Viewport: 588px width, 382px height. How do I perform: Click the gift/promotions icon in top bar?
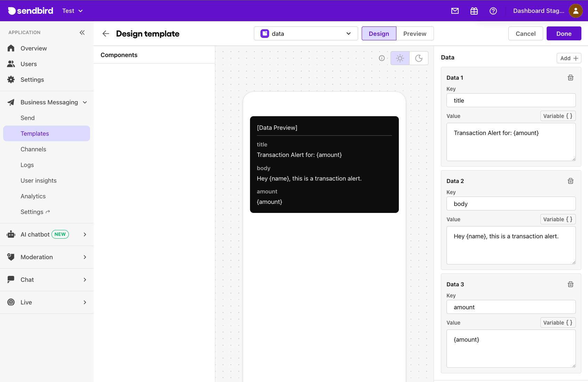click(474, 11)
